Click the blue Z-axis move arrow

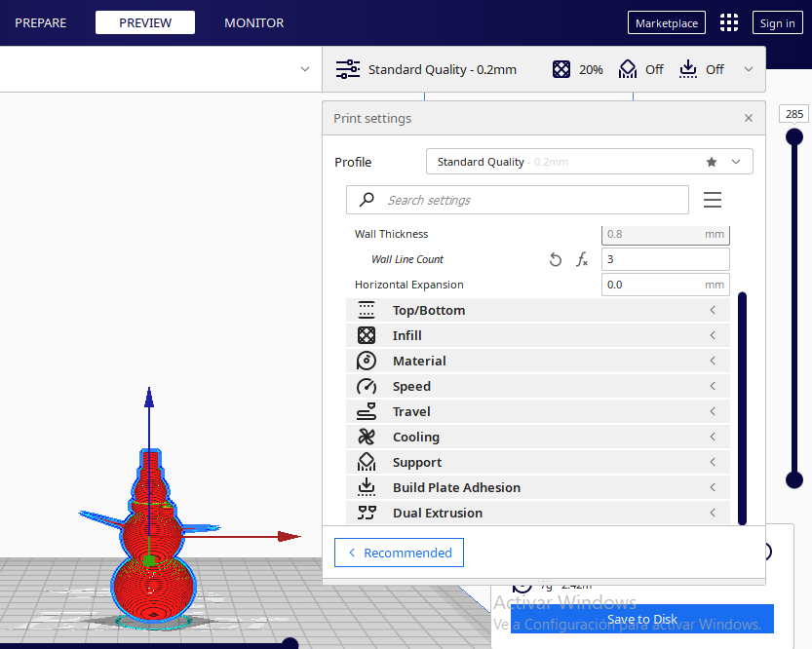click(x=149, y=397)
